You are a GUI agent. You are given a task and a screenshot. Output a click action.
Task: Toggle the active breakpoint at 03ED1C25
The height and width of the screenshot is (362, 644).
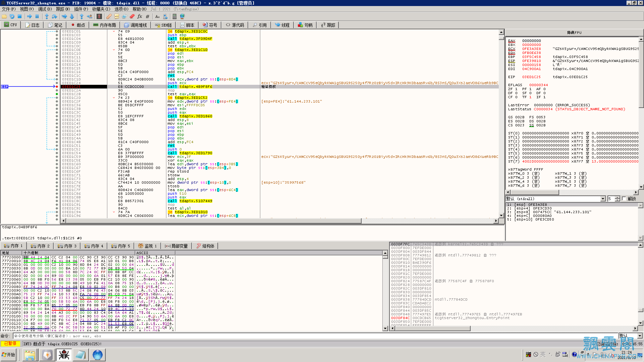57,87
